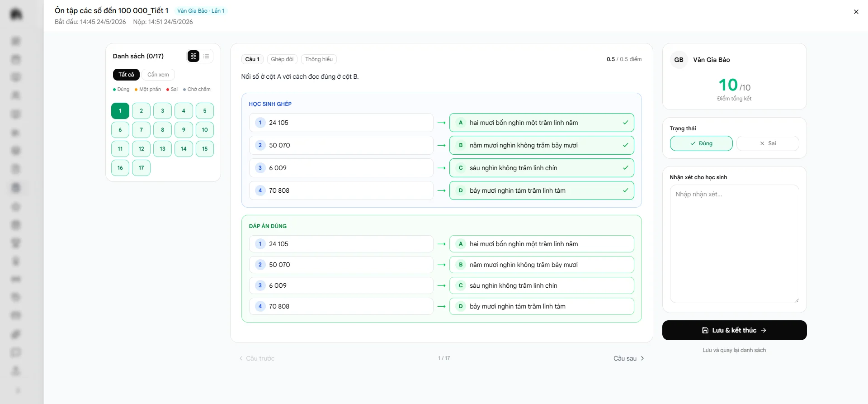Open question 5 in the list
868x404 pixels.
click(x=205, y=111)
